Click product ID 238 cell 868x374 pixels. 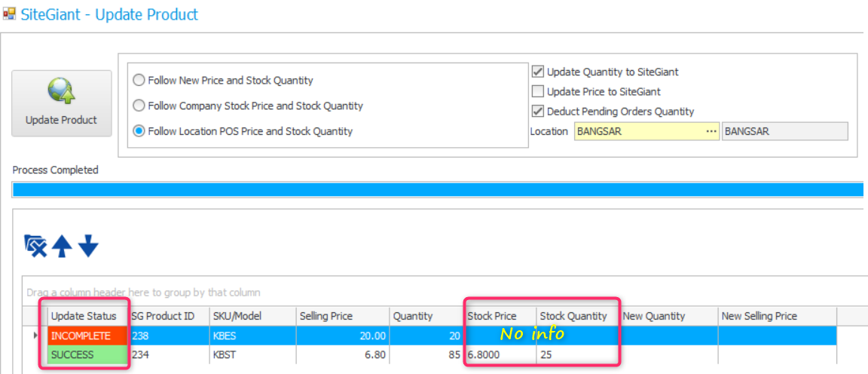coord(169,336)
